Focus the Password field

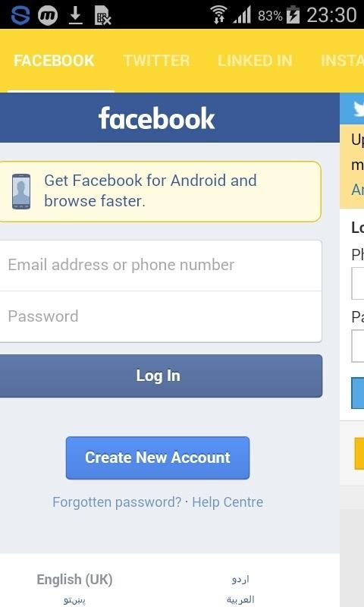[x=161, y=316]
